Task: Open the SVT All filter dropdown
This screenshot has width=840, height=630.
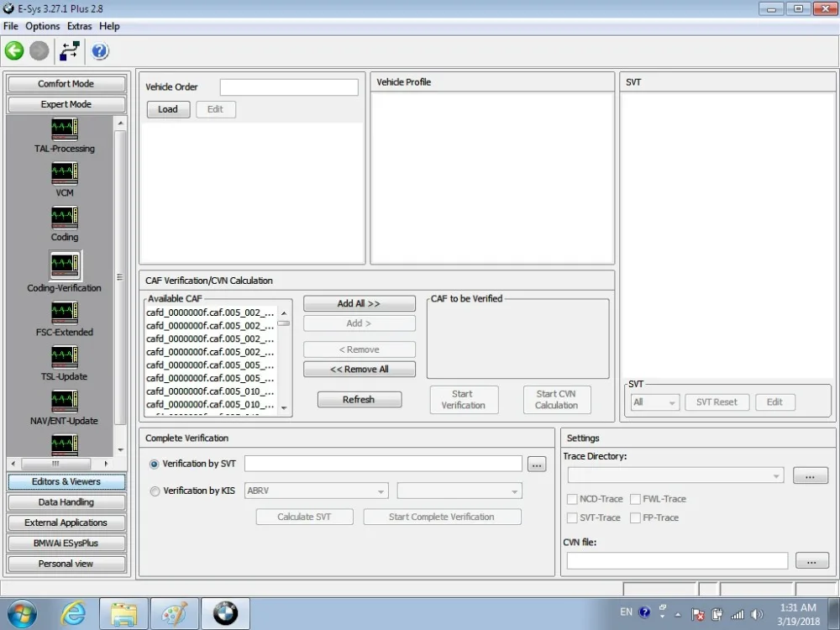Action: pos(655,402)
